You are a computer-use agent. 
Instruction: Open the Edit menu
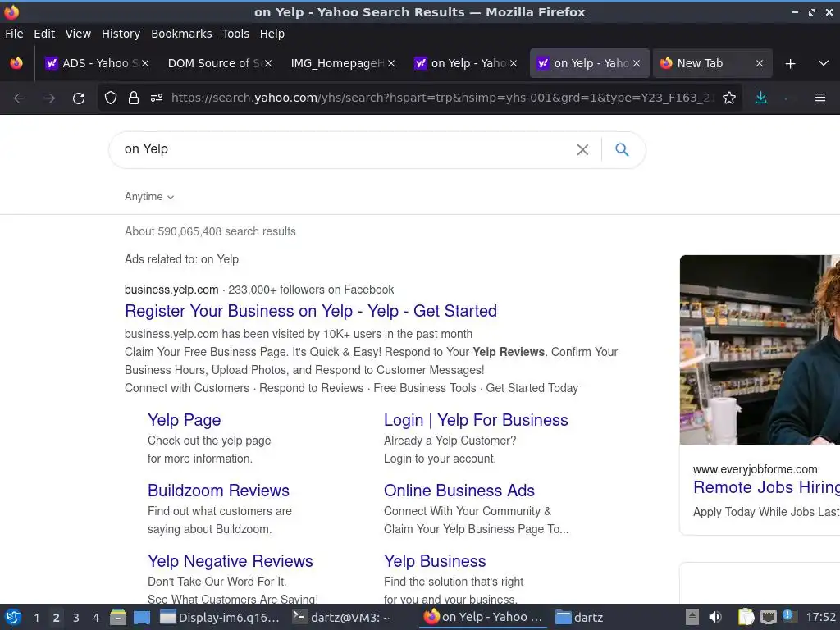coord(44,34)
